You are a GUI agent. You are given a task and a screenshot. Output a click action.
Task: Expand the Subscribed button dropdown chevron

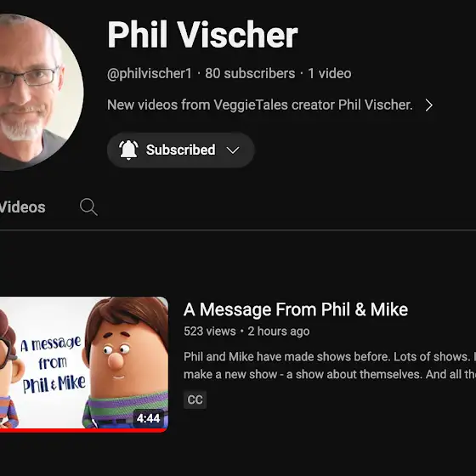[x=233, y=150]
